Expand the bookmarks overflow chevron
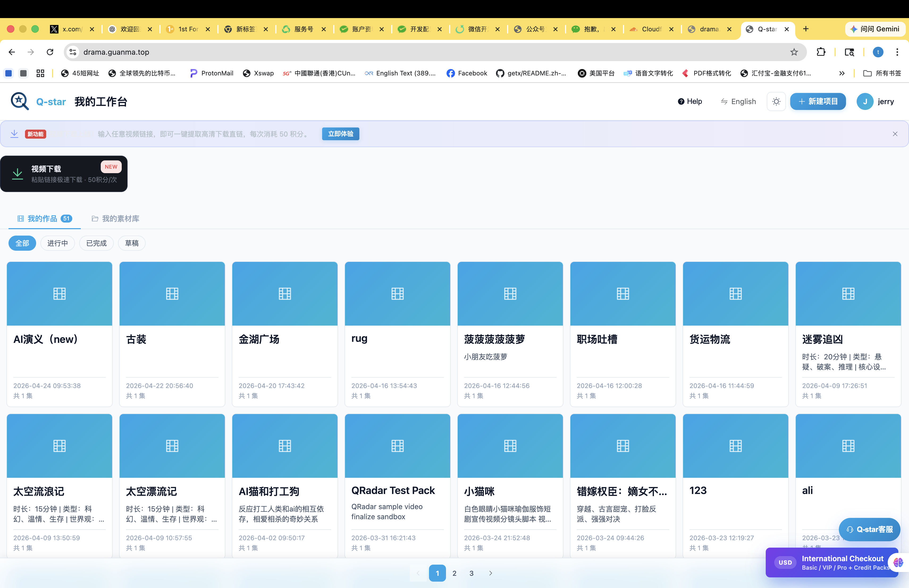 click(x=842, y=73)
